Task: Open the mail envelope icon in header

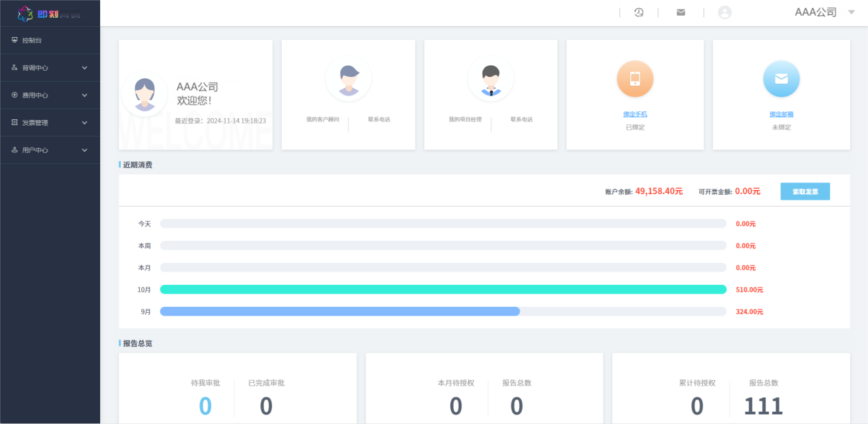Action: point(681,12)
